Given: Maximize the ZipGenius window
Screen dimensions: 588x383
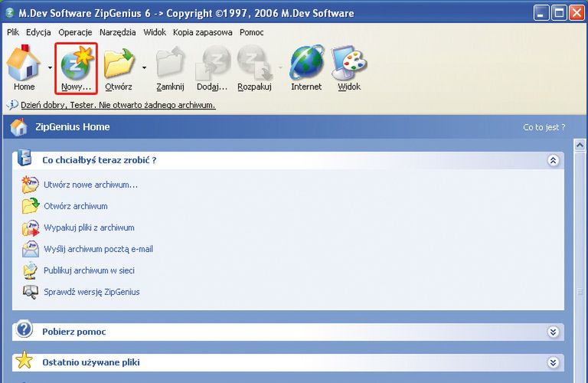Looking at the screenshot, I should pos(559,13).
